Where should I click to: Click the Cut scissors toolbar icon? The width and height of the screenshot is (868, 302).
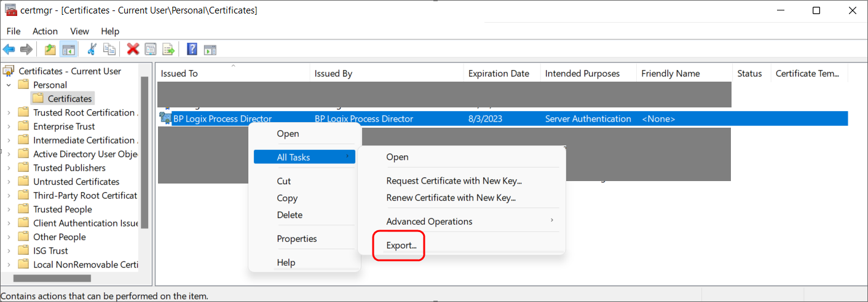point(92,49)
